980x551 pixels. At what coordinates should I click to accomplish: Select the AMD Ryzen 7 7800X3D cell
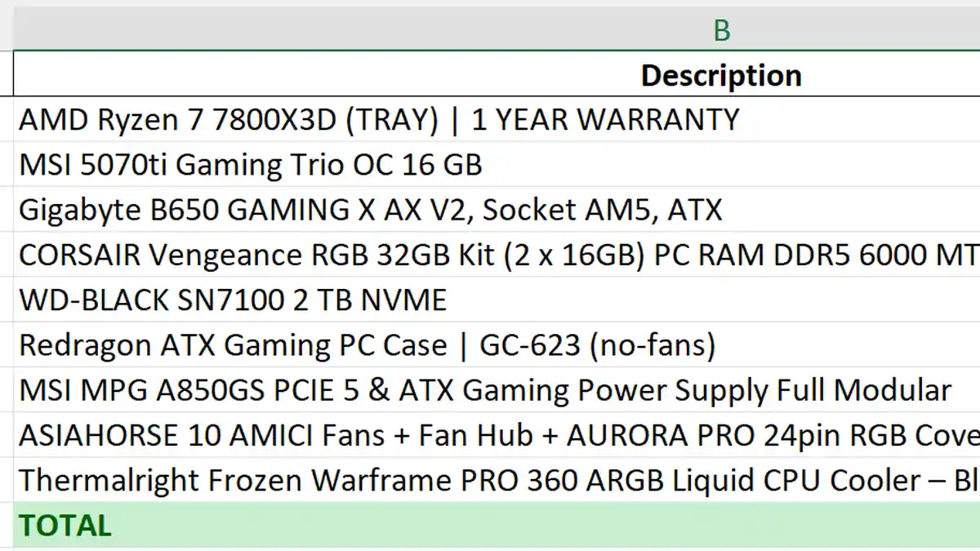pyautogui.click(x=378, y=120)
